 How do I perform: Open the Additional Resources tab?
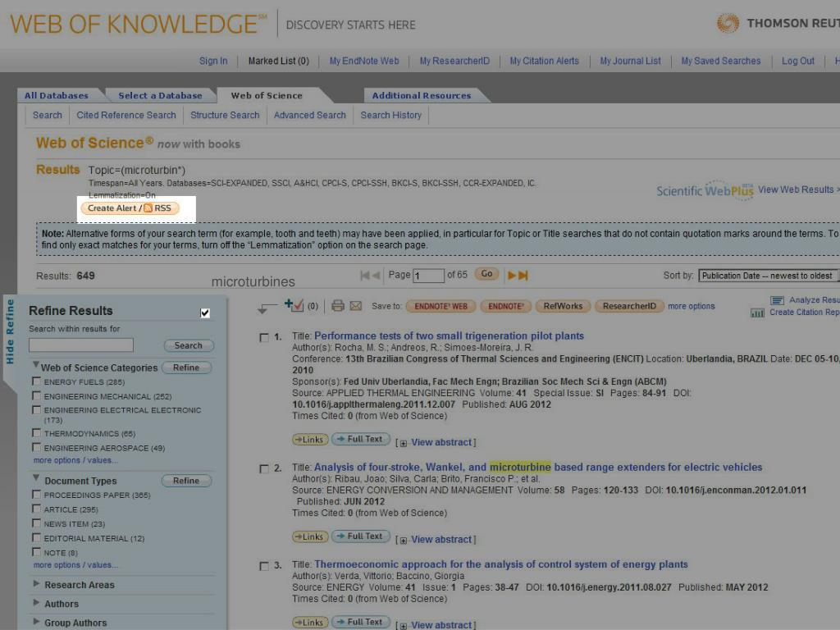(422, 95)
